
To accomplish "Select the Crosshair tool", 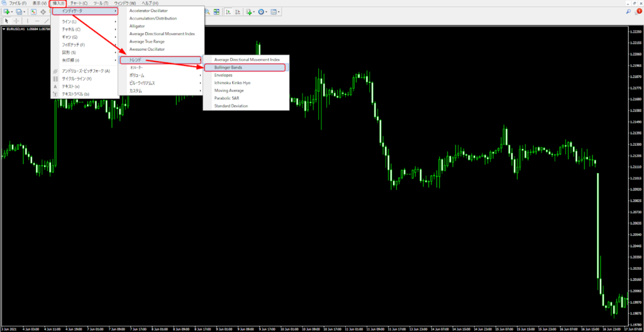I will pyautogui.click(x=16, y=21).
